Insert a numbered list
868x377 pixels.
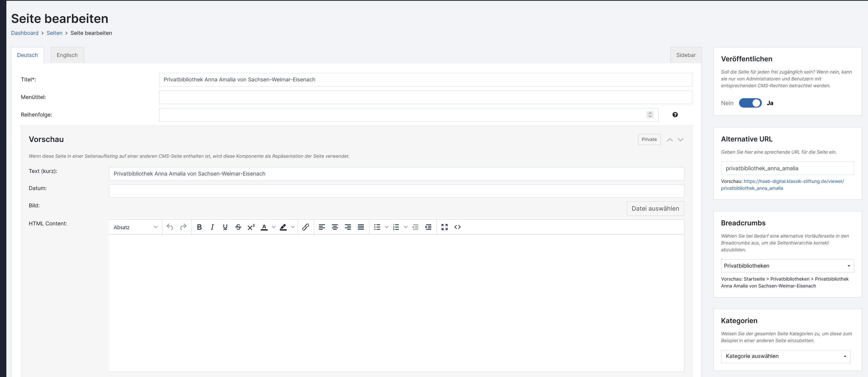point(396,227)
